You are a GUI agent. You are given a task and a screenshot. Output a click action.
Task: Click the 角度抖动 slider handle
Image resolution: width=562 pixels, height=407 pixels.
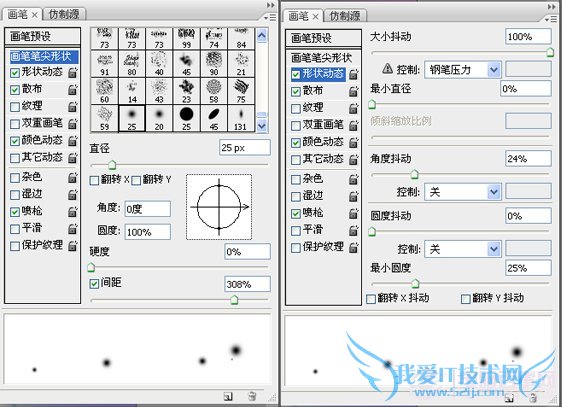point(415,174)
